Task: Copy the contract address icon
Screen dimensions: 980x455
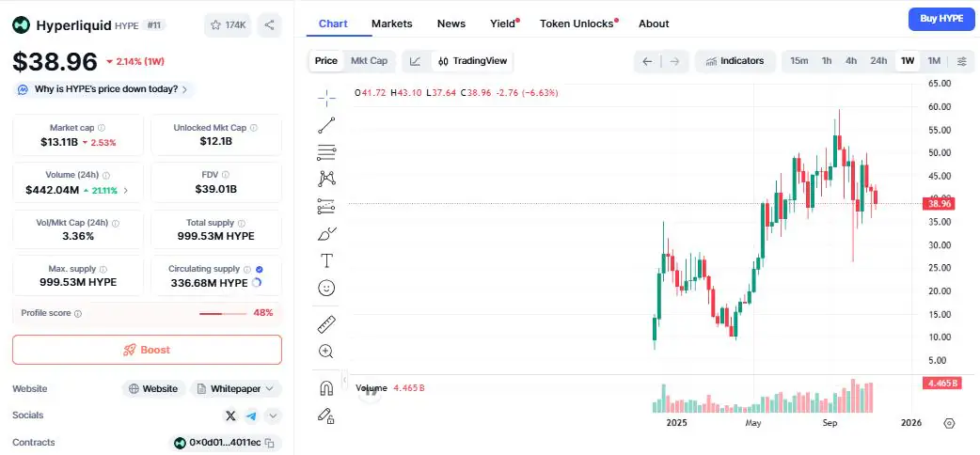Action: 269,443
